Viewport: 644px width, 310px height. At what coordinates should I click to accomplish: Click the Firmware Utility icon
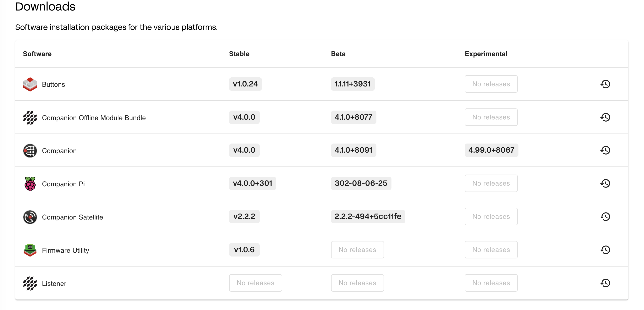point(30,250)
